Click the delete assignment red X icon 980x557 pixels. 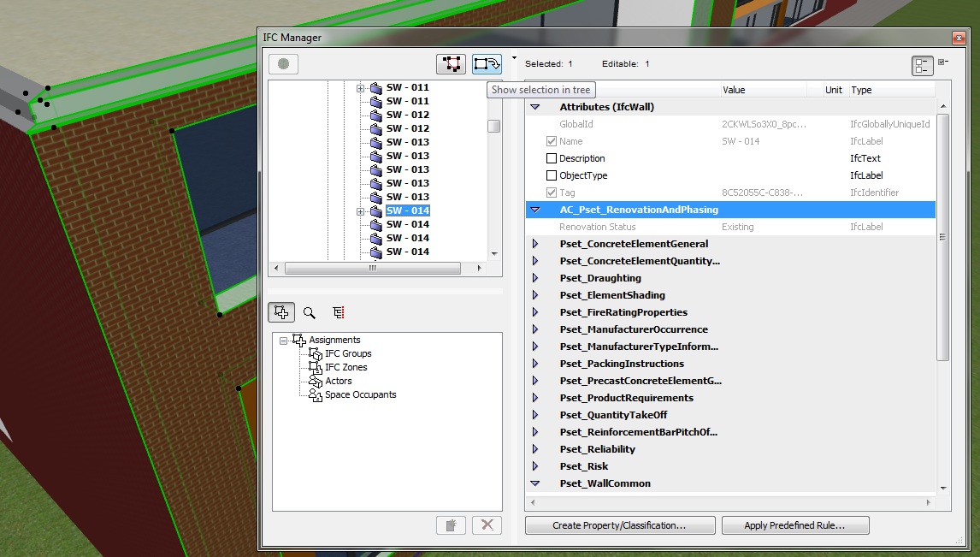(486, 524)
